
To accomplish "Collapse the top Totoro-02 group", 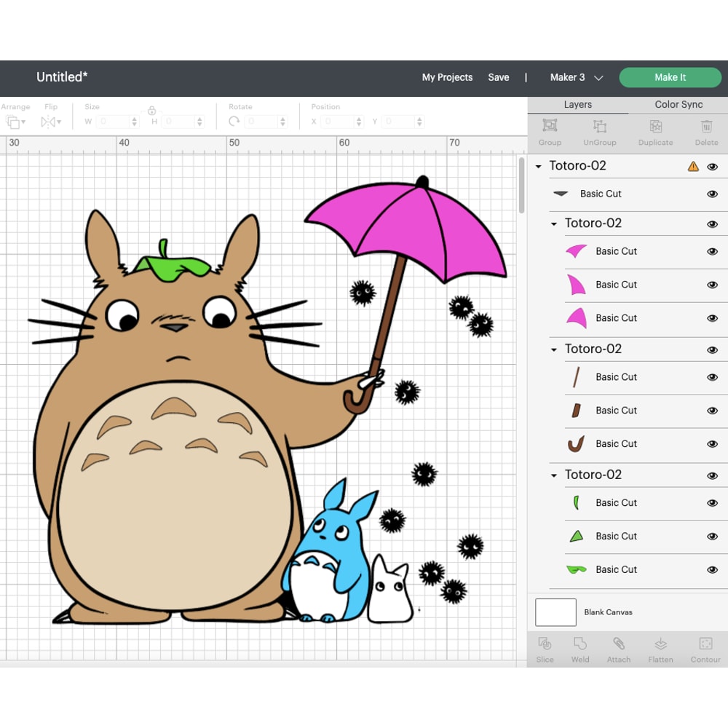I will [539, 166].
